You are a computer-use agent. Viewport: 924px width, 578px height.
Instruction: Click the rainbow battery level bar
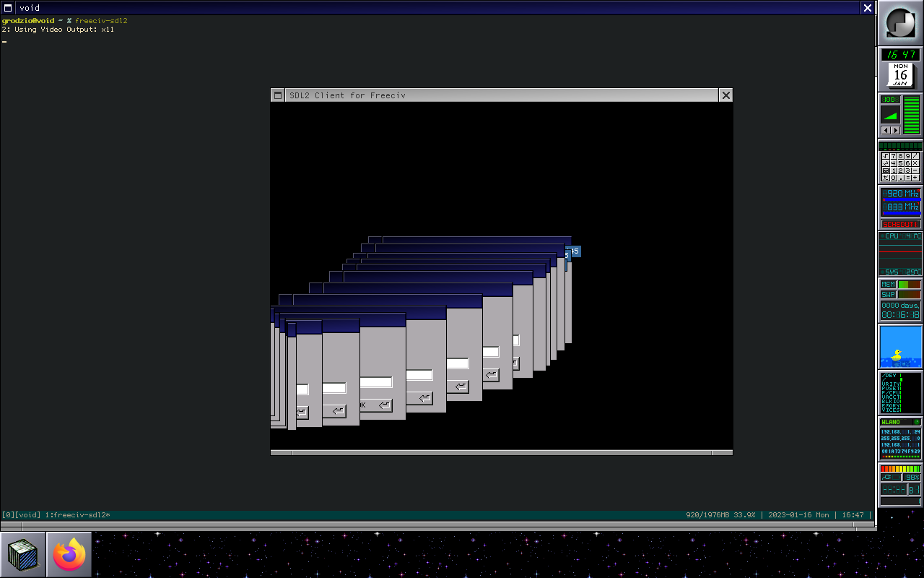point(900,468)
